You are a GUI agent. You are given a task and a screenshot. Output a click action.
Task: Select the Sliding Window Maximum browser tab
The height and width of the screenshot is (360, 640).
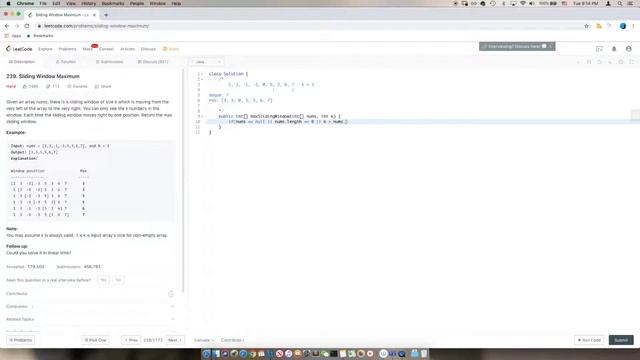click(62, 15)
